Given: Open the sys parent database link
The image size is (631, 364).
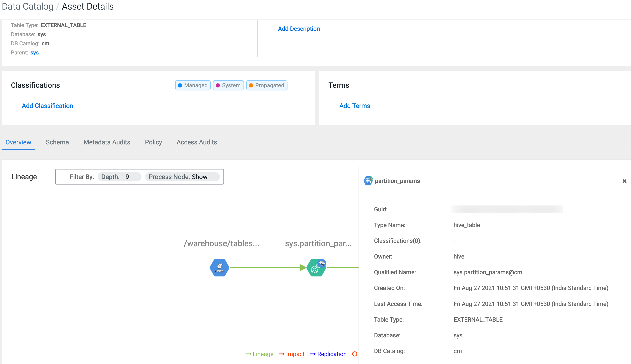Looking at the screenshot, I should coord(34,52).
